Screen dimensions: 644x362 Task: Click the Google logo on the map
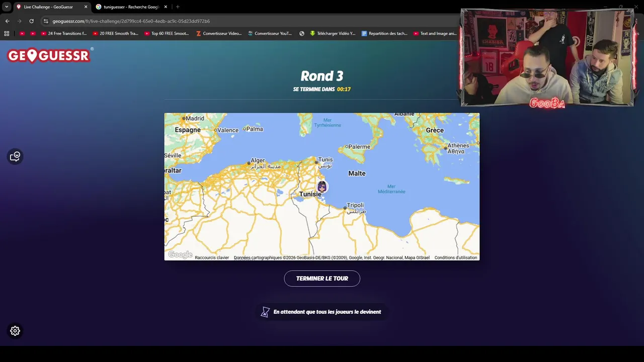[180, 255]
